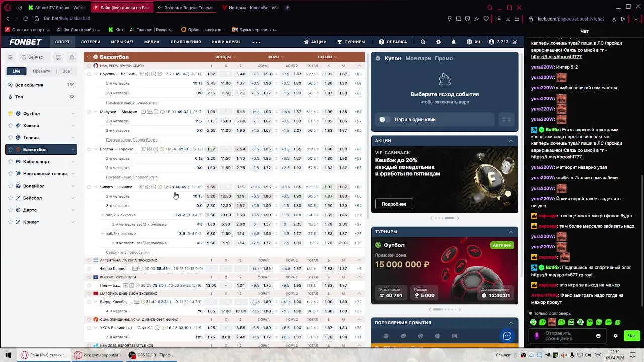The image size is (644, 362).
Task: Open the Исходы column dropdown
Action: 225,57
